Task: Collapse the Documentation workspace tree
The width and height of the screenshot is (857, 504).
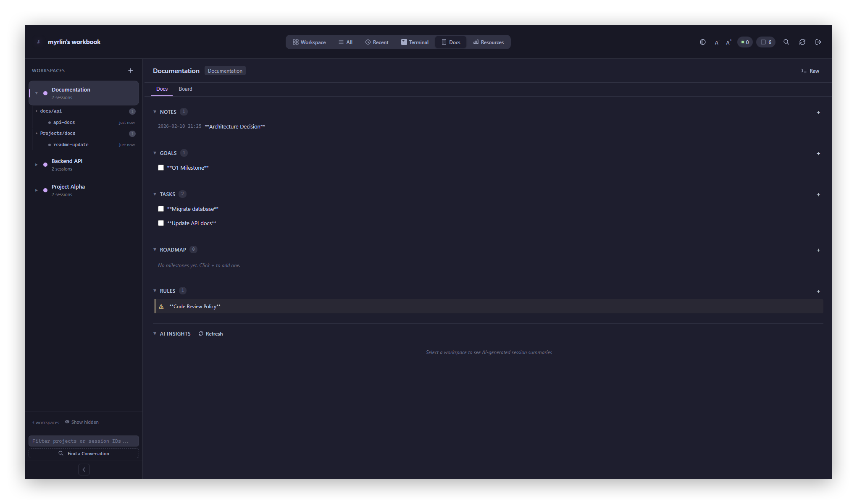Action: [37, 93]
